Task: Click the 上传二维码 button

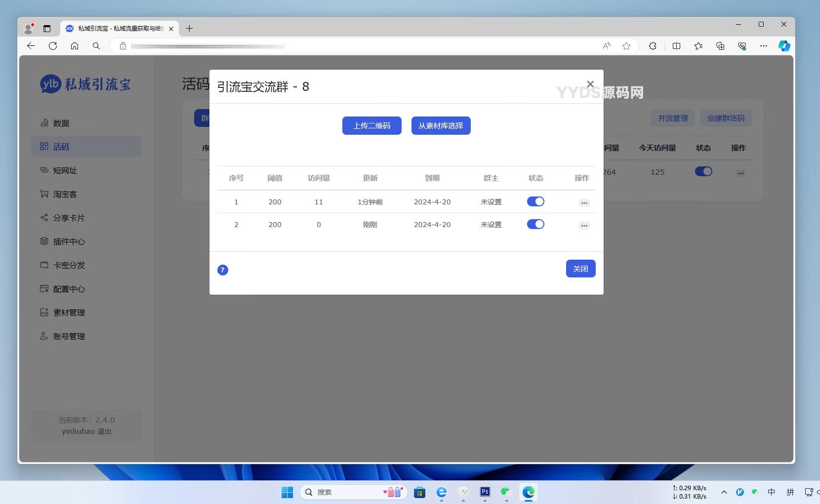Action: [x=371, y=126]
